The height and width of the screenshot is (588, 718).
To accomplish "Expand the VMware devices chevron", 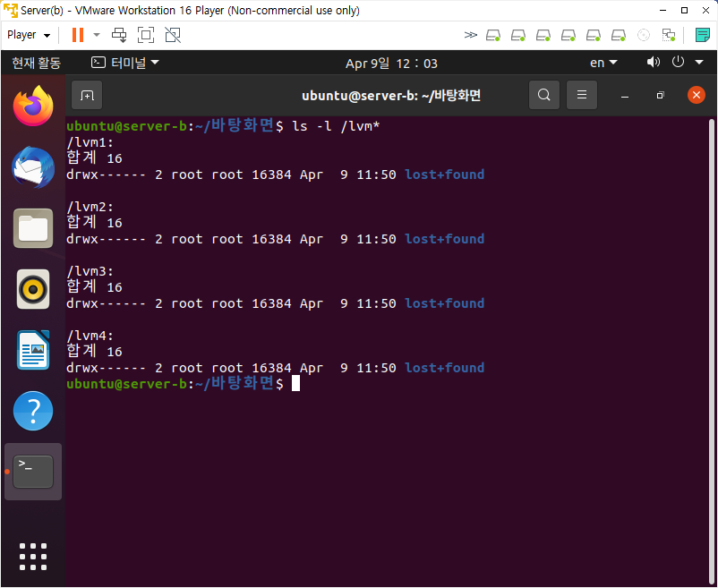I will (470, 35).
